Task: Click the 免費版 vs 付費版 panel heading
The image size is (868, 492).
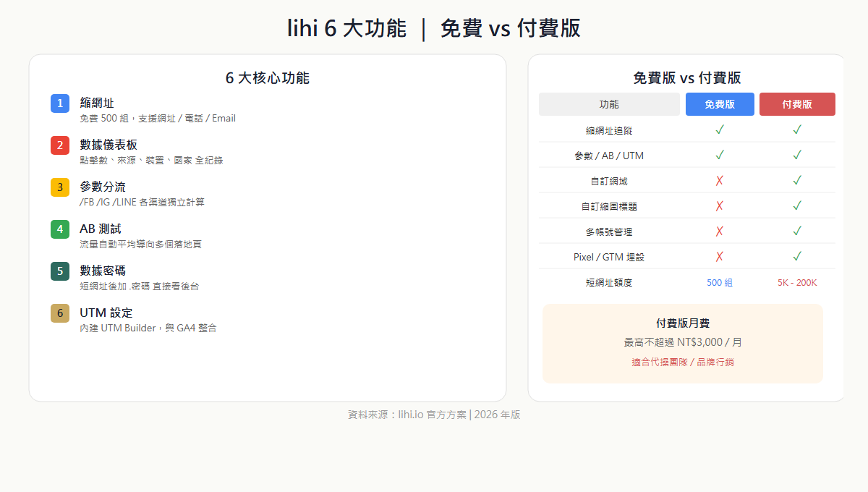Action: coord(686,78)
